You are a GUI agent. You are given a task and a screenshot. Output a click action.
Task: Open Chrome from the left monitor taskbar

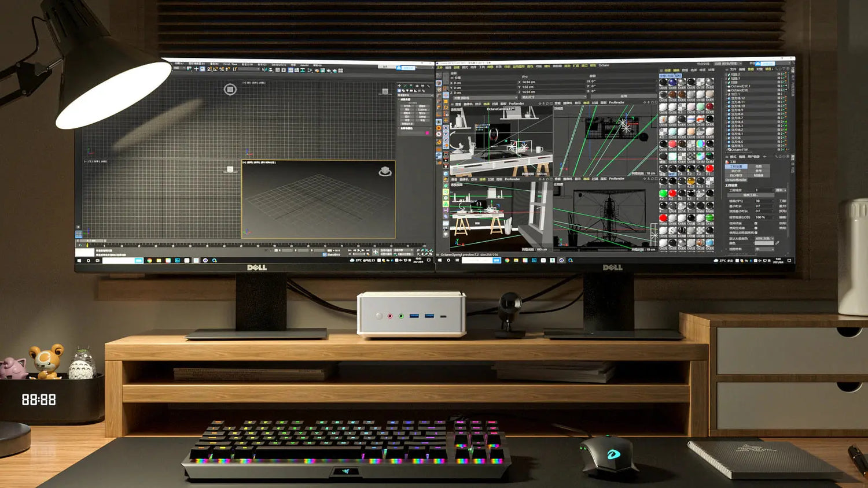point(149,261)
